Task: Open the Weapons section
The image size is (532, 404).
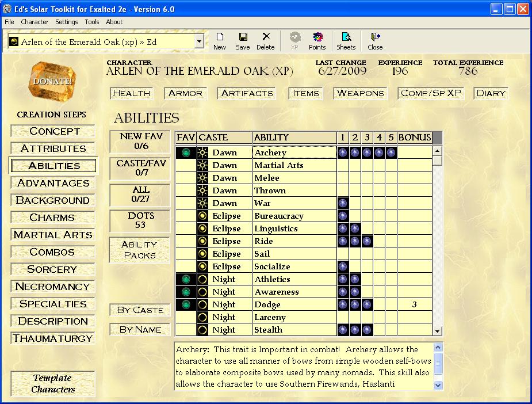Action: click(x=360, y=93)
